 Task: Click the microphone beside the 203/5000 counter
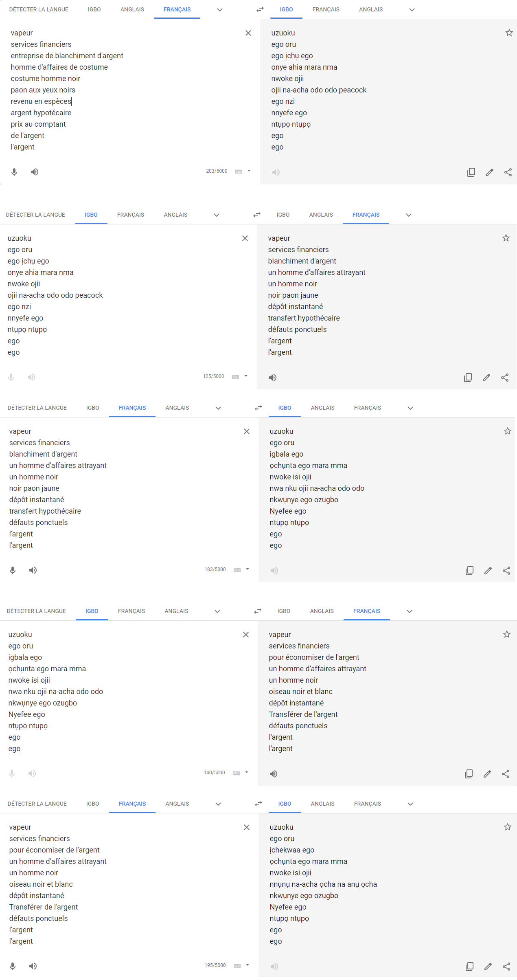tap(14, 172)
